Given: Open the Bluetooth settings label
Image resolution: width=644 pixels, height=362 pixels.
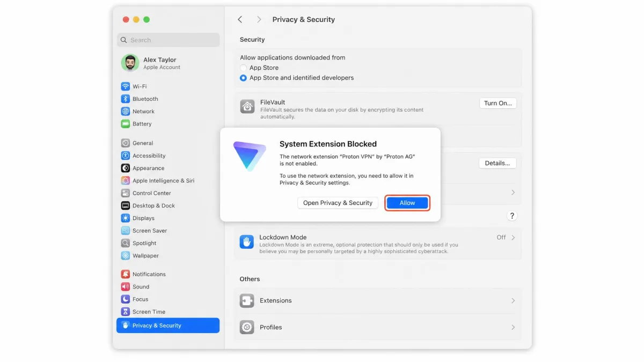Looking at the screenshot, I should 145,99.
